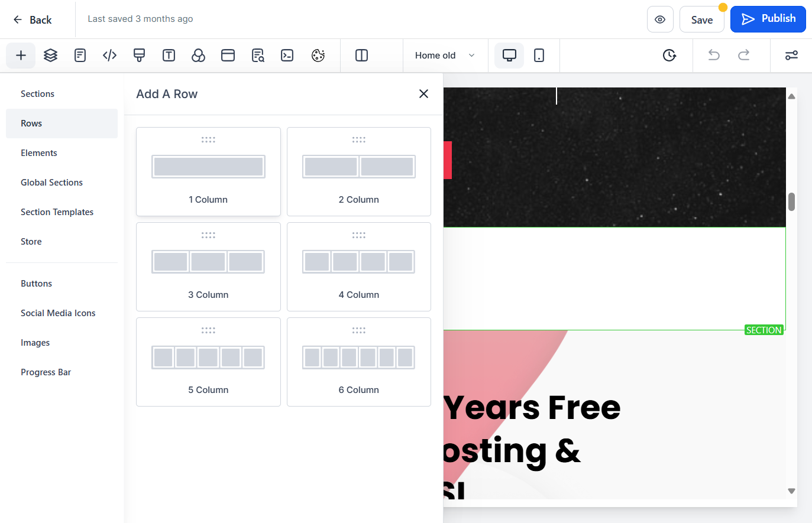Open the terminal prompt icon
812x523 pixels.
tap(287, 56)
